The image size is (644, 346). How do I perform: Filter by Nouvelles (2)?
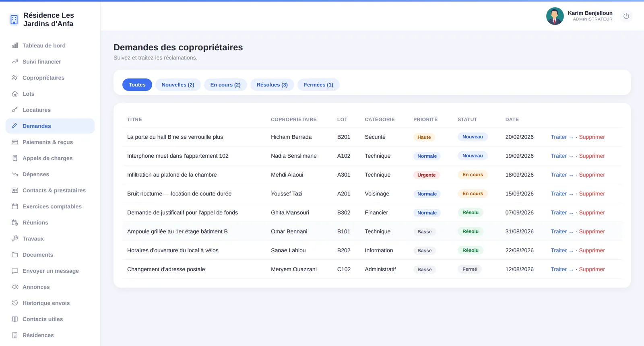point(178,84)
